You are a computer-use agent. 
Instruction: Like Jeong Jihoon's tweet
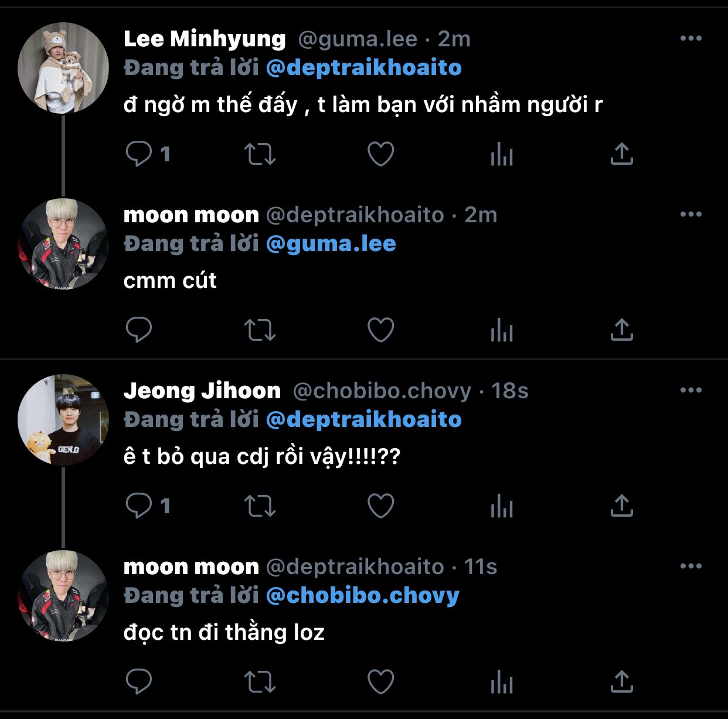coord(380,506)
